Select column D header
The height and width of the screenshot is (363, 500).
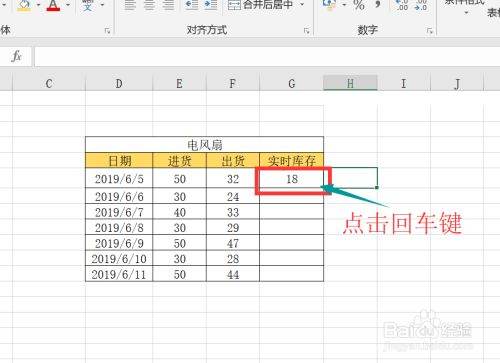119,83
